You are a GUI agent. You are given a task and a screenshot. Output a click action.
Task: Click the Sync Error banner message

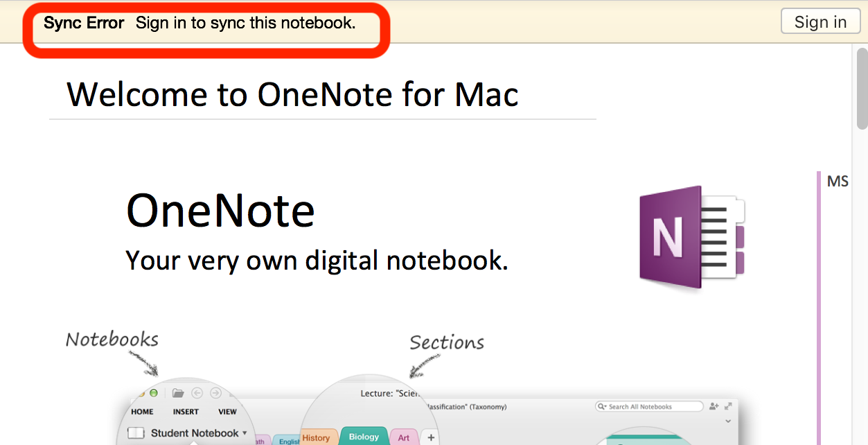201,23
